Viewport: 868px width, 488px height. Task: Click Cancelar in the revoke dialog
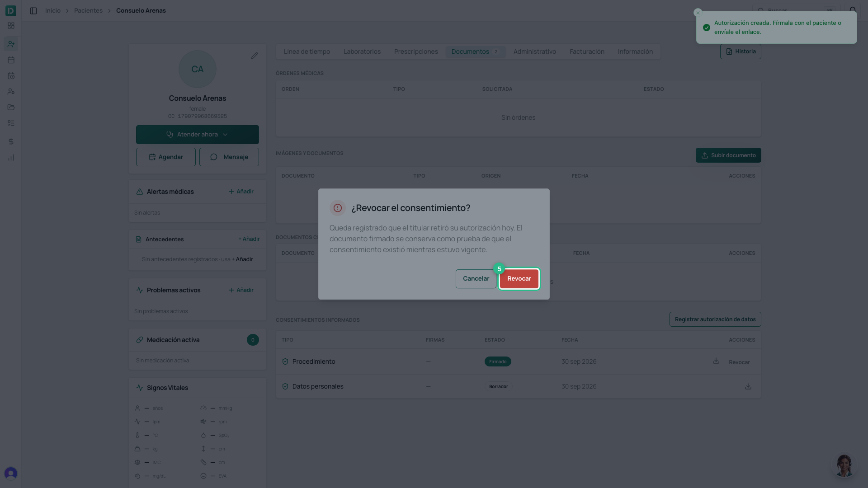[x=476, y=279]
